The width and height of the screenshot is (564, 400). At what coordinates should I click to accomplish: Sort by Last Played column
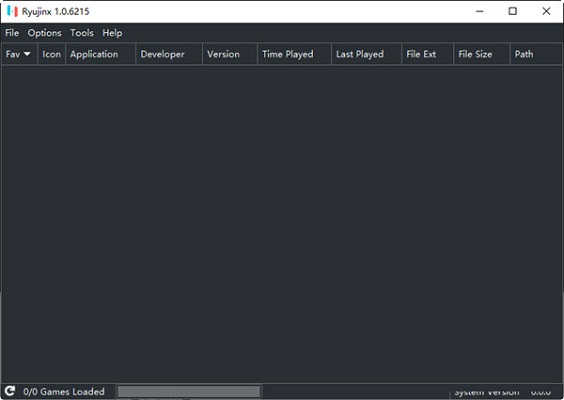[x=367, y=54]
